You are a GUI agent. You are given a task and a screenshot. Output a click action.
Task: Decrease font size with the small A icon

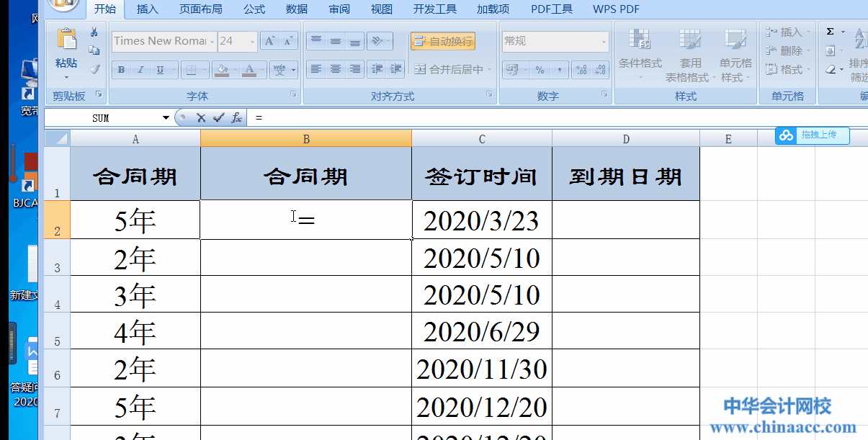[x=288, y=41]
